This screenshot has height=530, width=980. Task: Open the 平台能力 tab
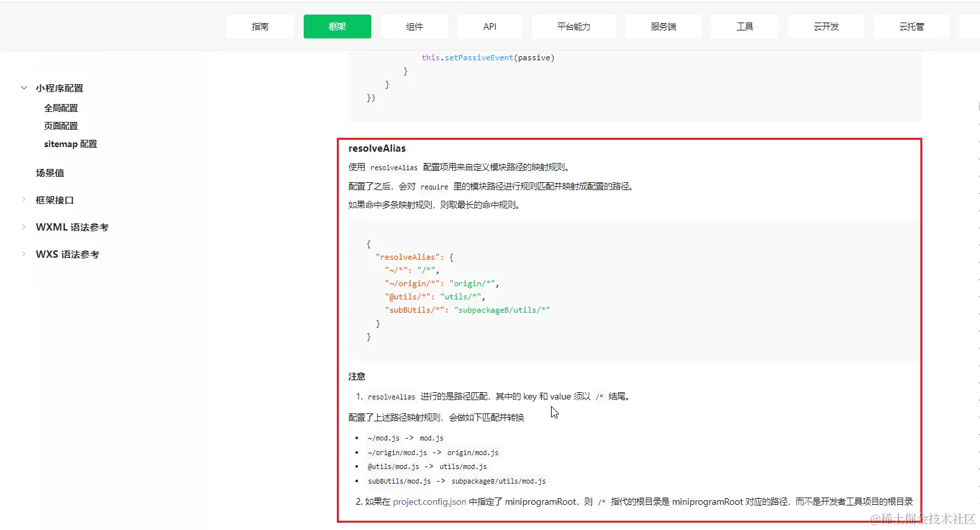(x=574, y=26)
